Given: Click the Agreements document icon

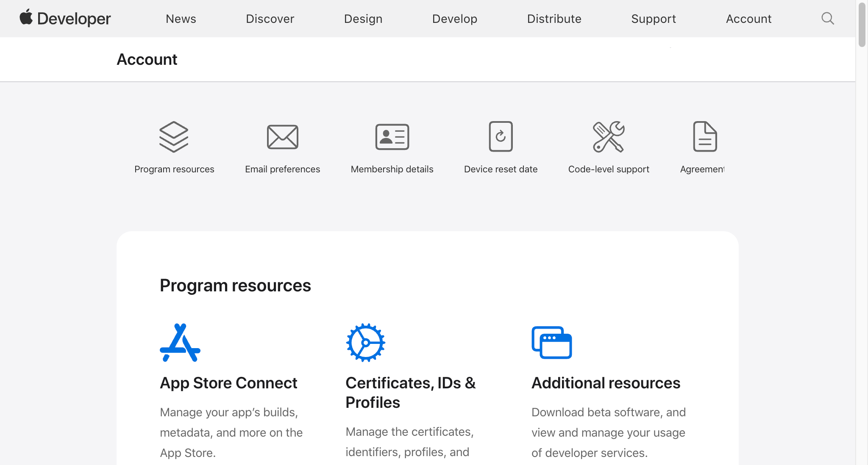Looking at the screenshot, I should pos(705,136).
